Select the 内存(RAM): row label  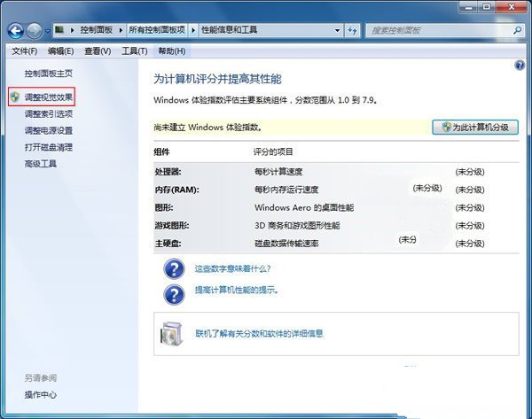tap(176, 190)
